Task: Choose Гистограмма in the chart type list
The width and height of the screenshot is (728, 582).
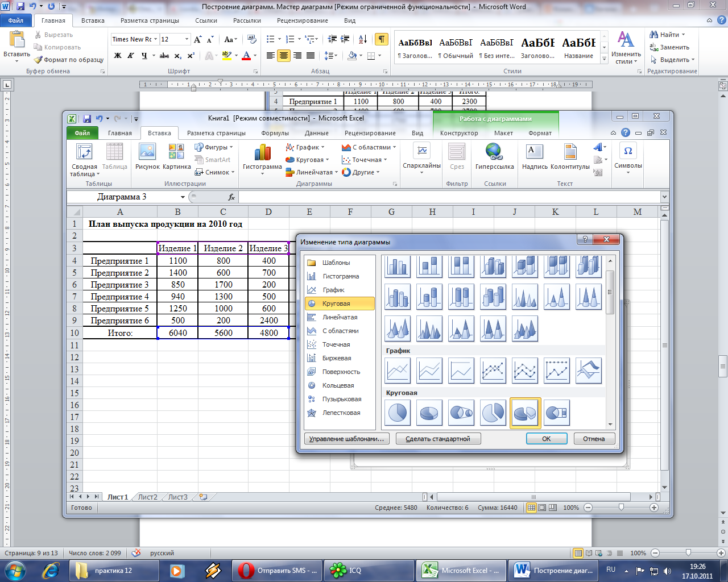Action: [x=340, y=276]
